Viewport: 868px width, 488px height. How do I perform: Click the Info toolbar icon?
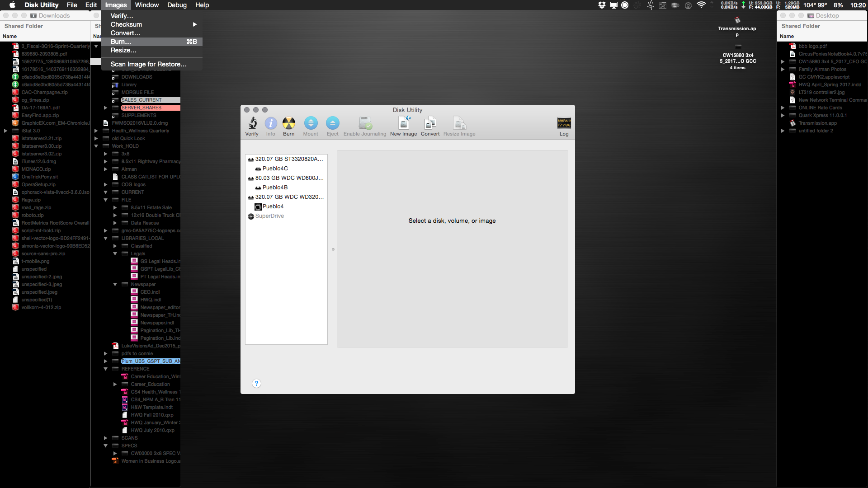tap(271, 123)
